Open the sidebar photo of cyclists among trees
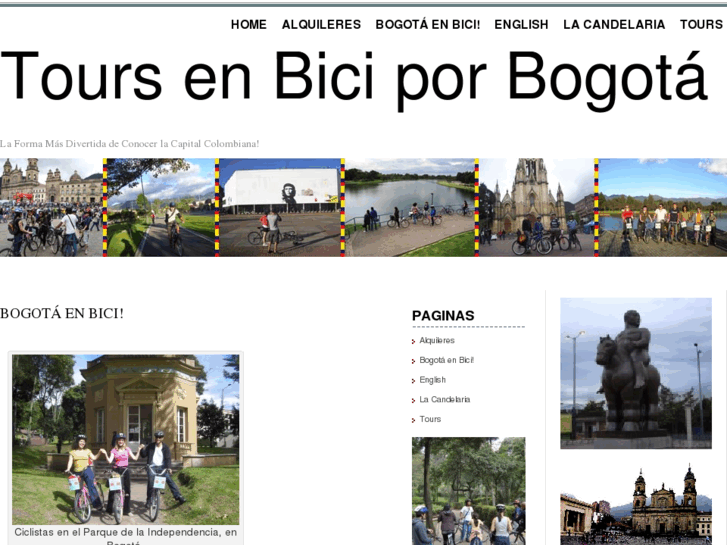This screenshot has width=727, height=545. pos(469,491)
